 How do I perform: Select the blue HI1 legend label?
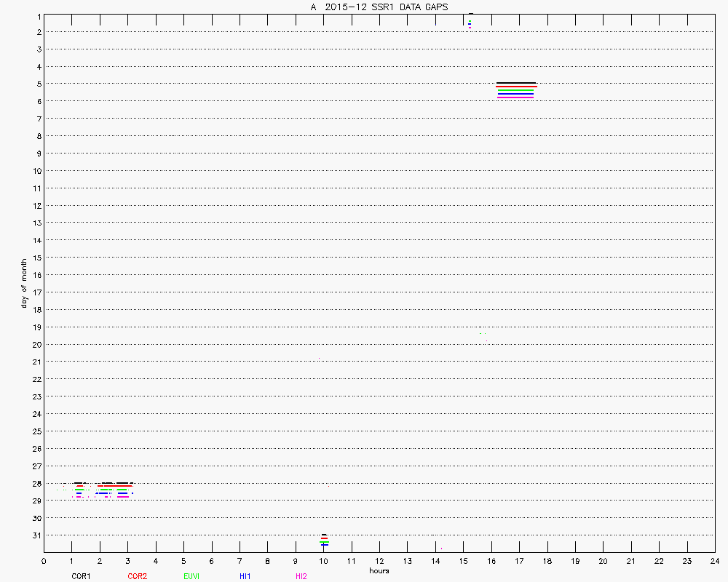point(245,576)
